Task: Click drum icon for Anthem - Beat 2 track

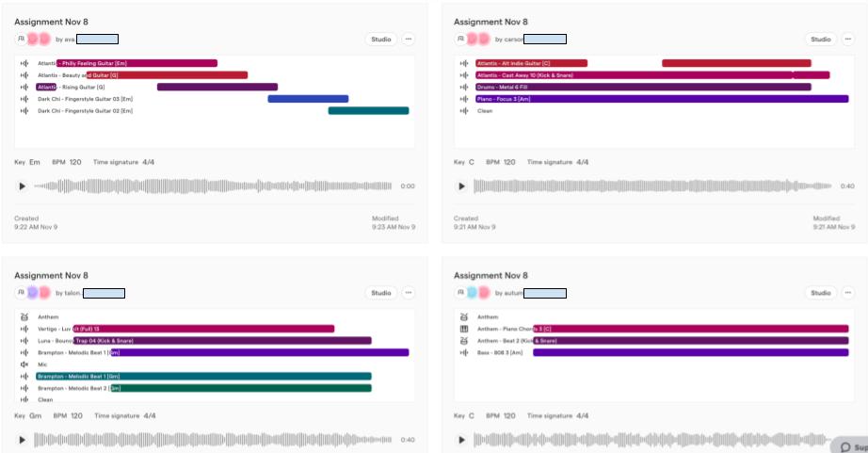Action: click(464, 341)
